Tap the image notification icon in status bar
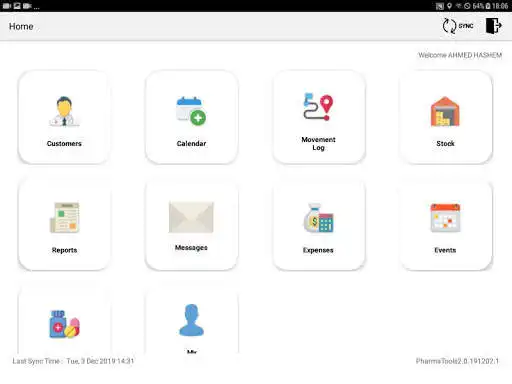 tap(17, 6)
